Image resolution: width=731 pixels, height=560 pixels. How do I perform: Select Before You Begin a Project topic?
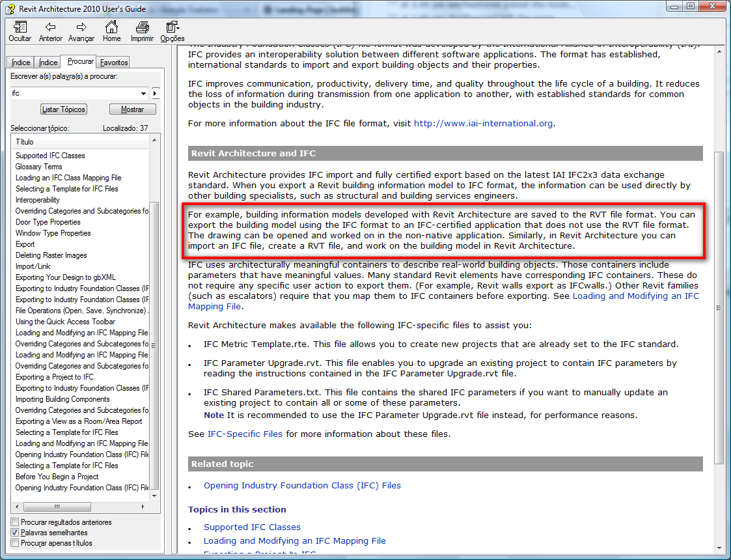57,477
